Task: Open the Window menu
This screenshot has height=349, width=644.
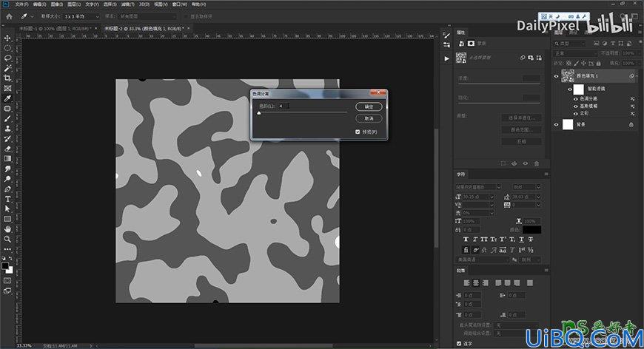Action: point(179,4)
